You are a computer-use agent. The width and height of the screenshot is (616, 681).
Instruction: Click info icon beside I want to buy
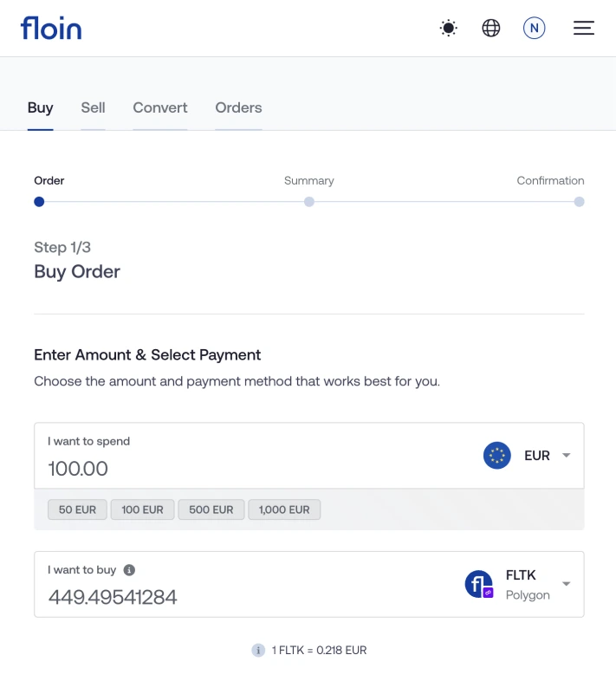coord(129,570)
